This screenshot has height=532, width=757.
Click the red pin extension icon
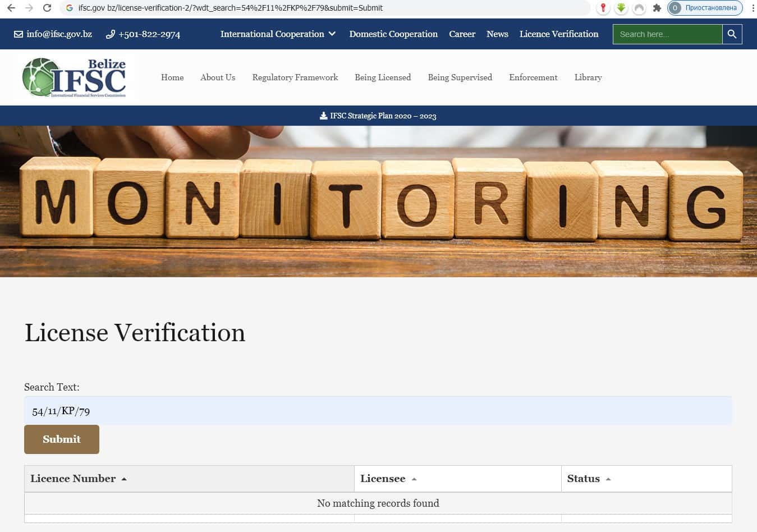pyautogui.click(x=603, y=8)
